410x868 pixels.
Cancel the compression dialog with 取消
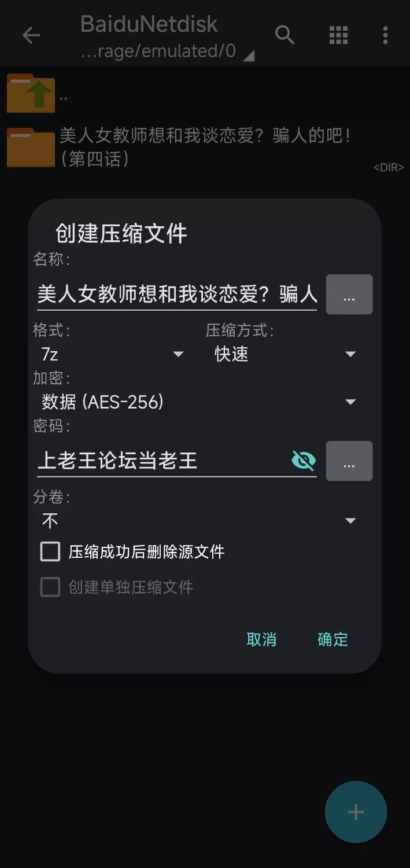[261, 639]
